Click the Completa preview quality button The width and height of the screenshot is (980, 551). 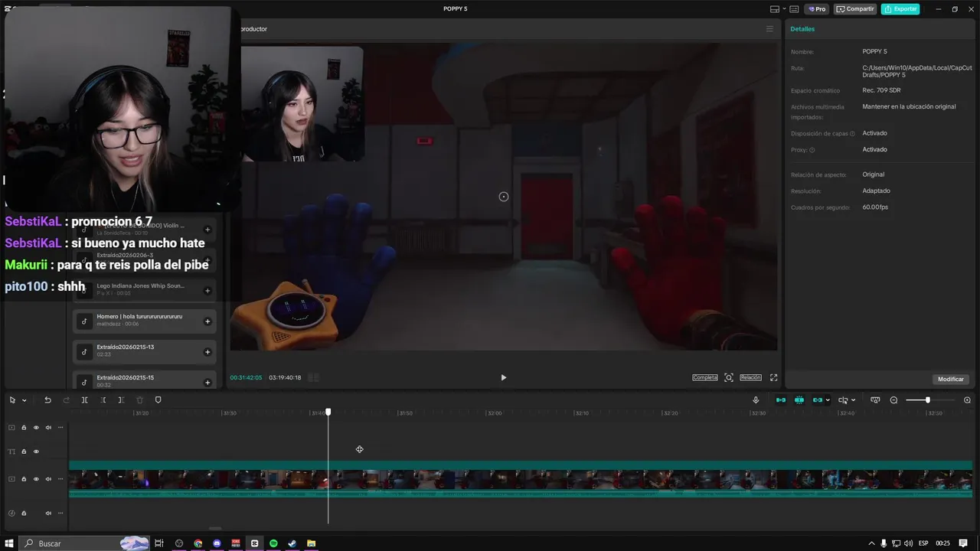(705, 377)
